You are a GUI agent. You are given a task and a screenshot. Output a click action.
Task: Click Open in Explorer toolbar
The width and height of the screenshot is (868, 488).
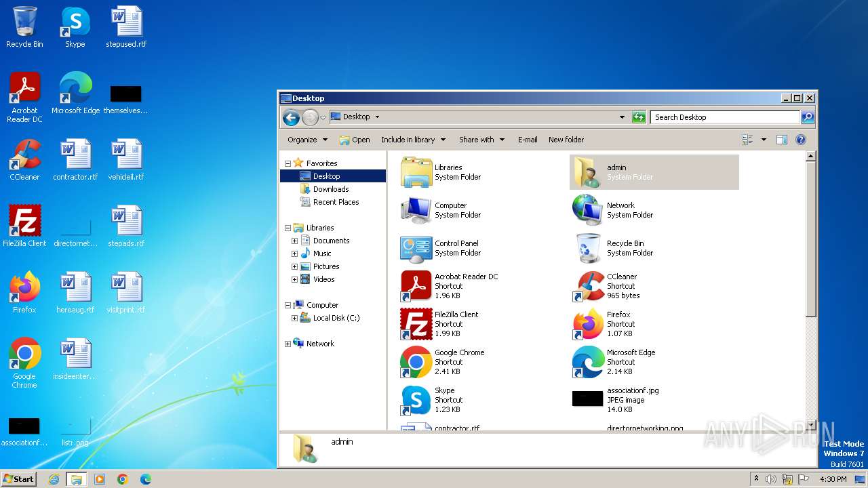(x=355, y=140)
